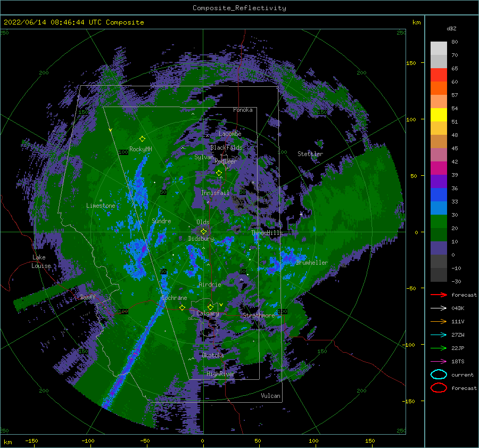Screen dimensions: 479x448
Task: Click the Okotoks town label
Action: [x=213, y=355]
